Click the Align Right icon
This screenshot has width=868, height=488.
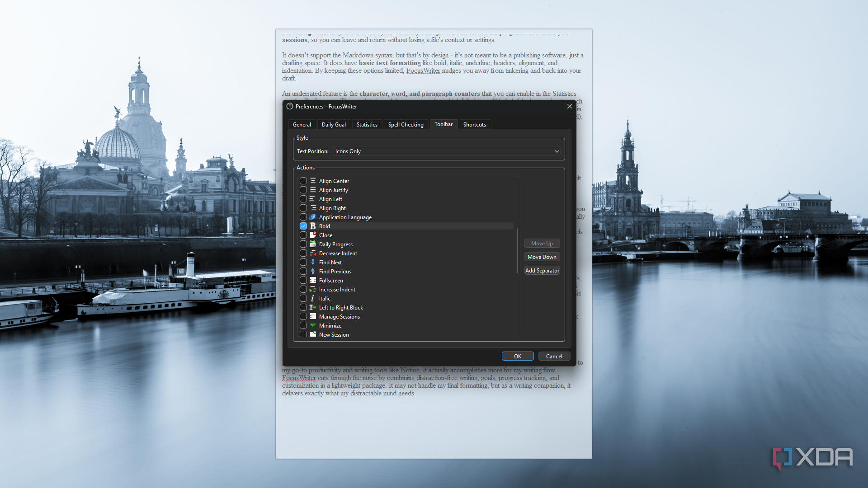click(x=313, y=208)
